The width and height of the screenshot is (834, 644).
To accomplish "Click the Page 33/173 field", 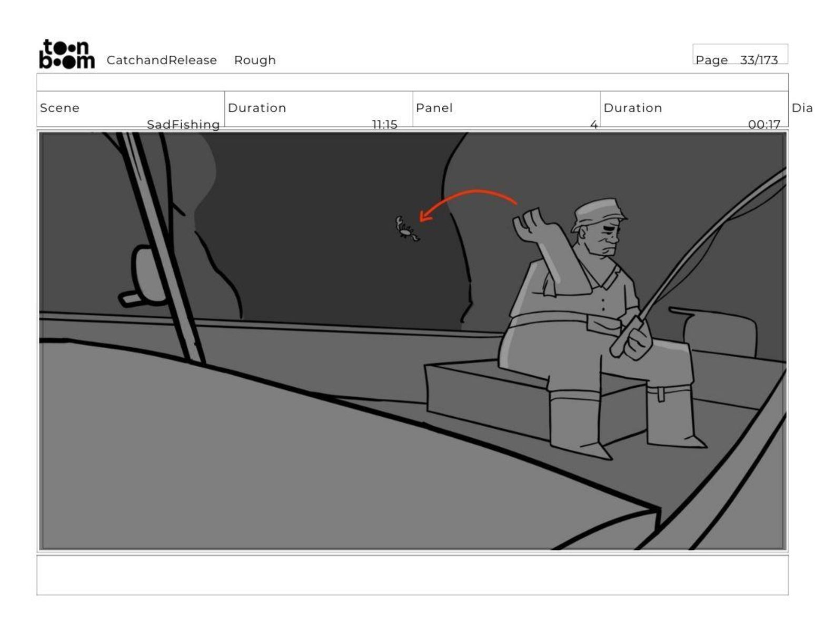I will 740,54.
